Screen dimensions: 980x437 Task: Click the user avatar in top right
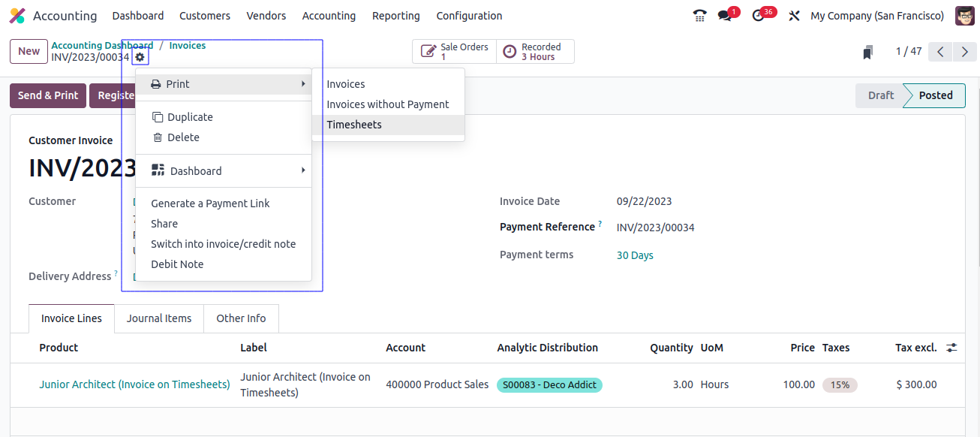[964, 16]
